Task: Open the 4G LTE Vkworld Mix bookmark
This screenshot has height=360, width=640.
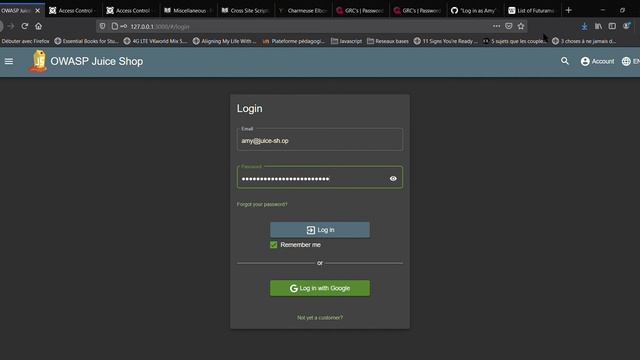Action: [x=156, y=41]
